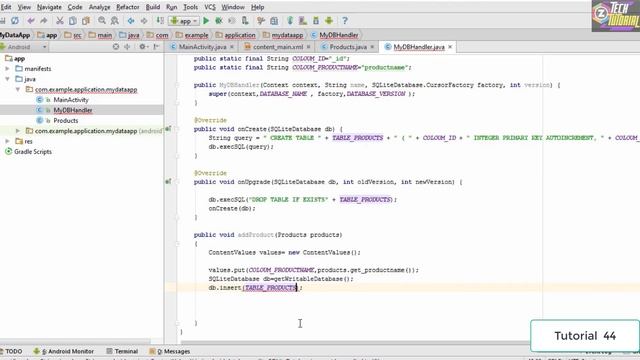Screen dimensions: 640x360
Task: Click the Paste icon in toolbar
Action: coord(86,20)
